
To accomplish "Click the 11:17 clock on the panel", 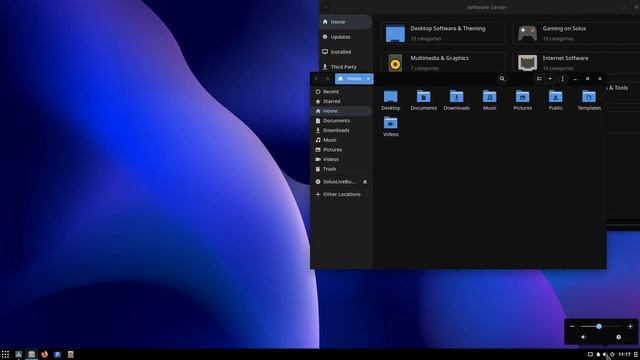I will click(x=624, y=355).
